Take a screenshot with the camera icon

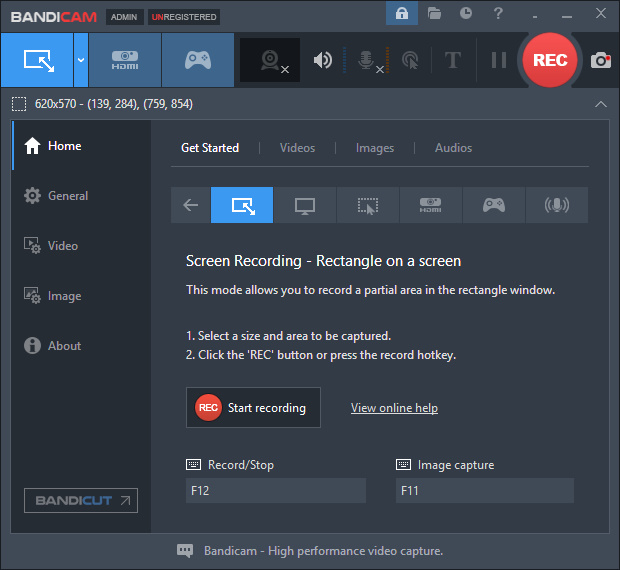tap(601, 60)
